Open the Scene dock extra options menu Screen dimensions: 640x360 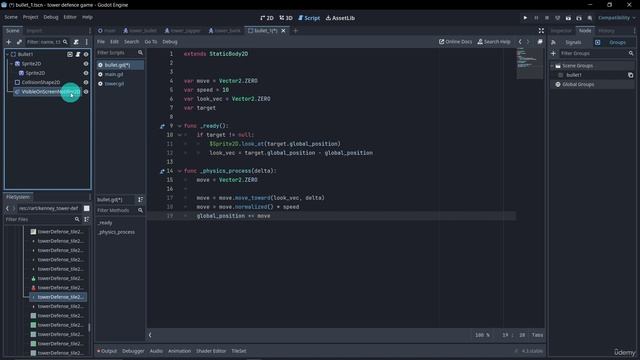[87, 42]
